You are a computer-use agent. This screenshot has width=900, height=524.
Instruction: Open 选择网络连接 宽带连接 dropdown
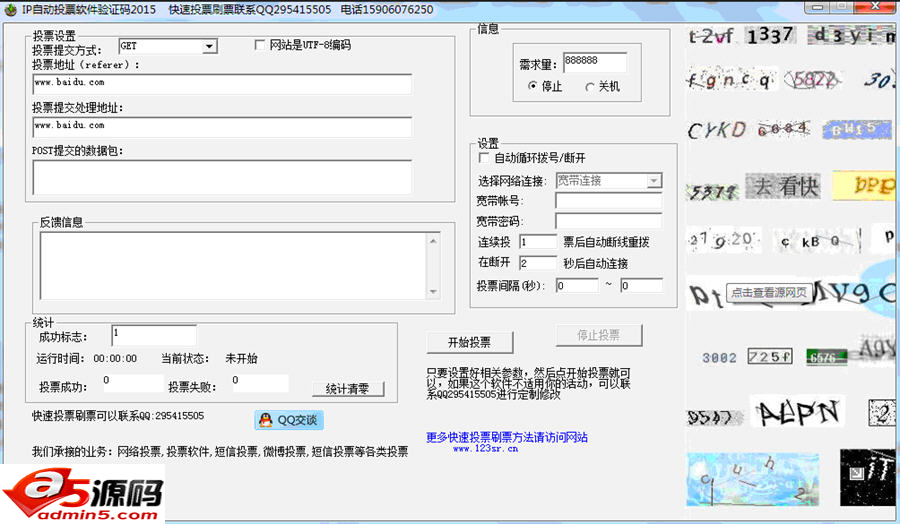pos(654,181)
